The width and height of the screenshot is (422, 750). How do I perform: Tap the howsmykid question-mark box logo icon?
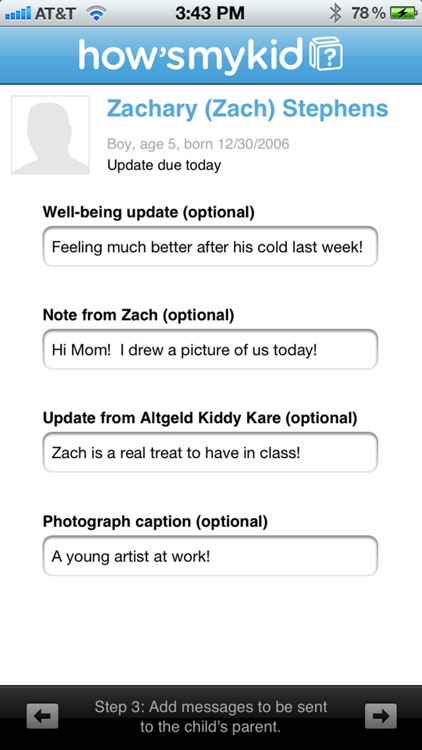326,55
